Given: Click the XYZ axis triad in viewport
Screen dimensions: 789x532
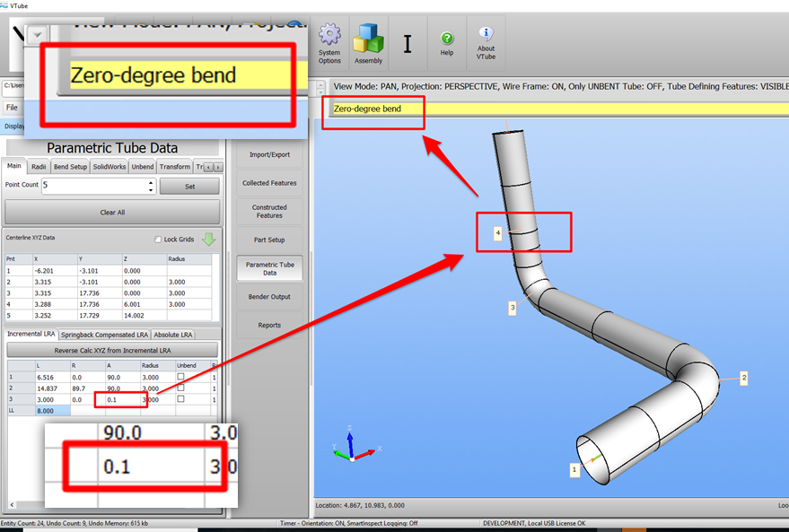Looking at the screenshot, I should (350, 448).
